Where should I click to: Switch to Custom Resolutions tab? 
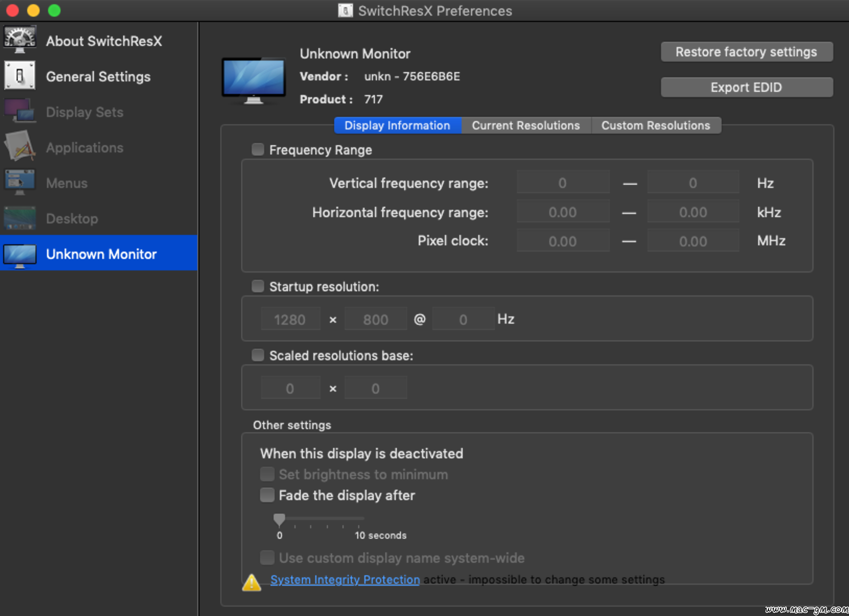coord(656,125)
